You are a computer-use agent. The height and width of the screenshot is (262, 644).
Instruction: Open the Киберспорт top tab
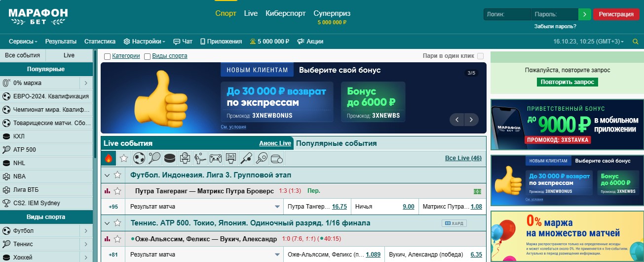pyautogui.click(x=286, y=13)
